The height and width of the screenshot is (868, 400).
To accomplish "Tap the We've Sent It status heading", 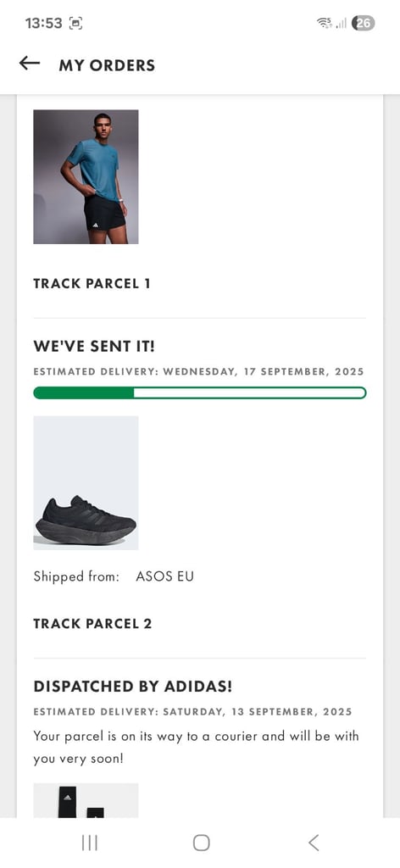I will click(94, 347).
